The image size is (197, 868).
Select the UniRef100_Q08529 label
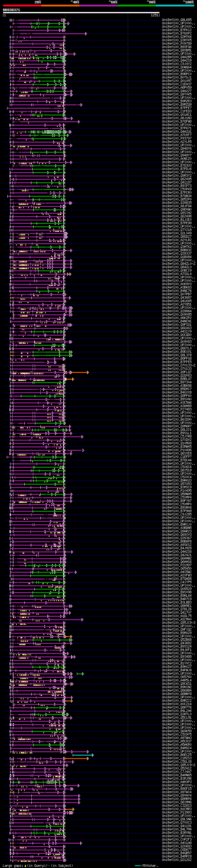tap(177, 589)
